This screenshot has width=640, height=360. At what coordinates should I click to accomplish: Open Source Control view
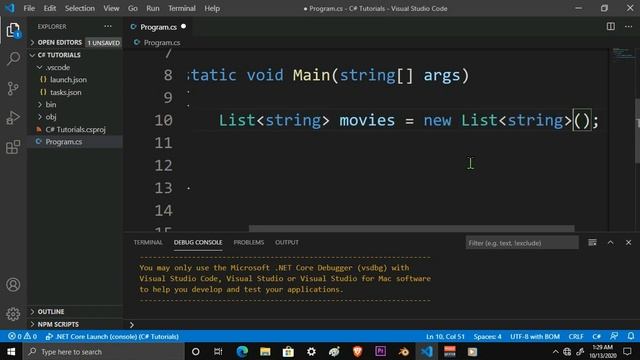[x=13, y=88]
